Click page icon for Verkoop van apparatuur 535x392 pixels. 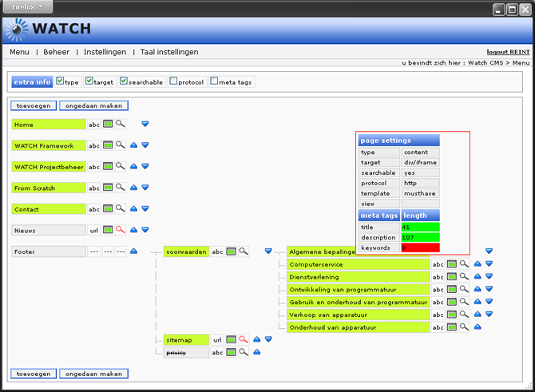coord(452,315)
